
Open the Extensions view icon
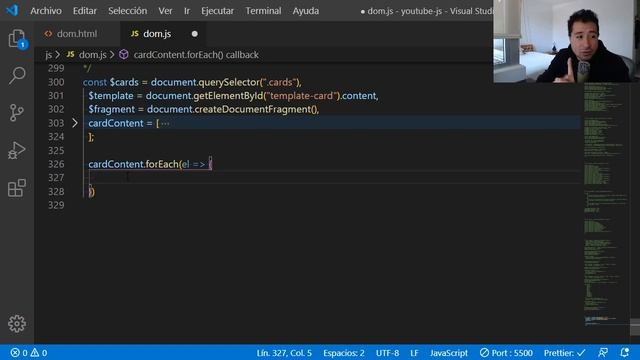(17, 188)
